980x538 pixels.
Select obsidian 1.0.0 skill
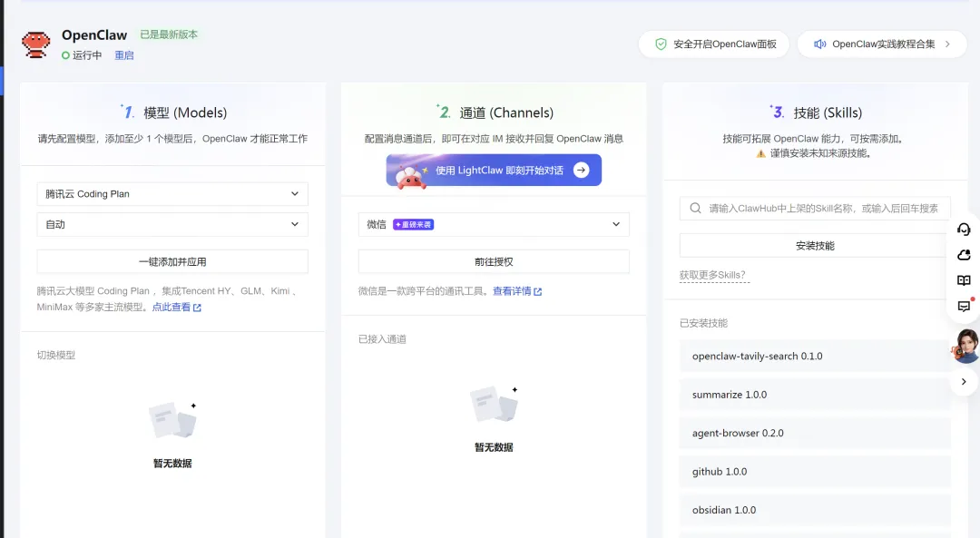(815, 510)
